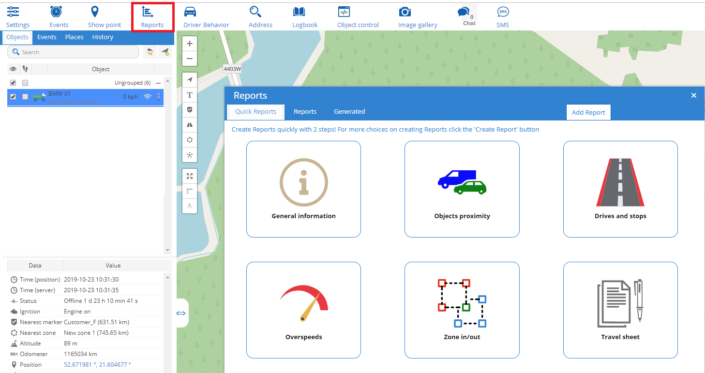Click the object Search input field
The width and height of the screenshot is (705, 373).
[x=73, y=52]
